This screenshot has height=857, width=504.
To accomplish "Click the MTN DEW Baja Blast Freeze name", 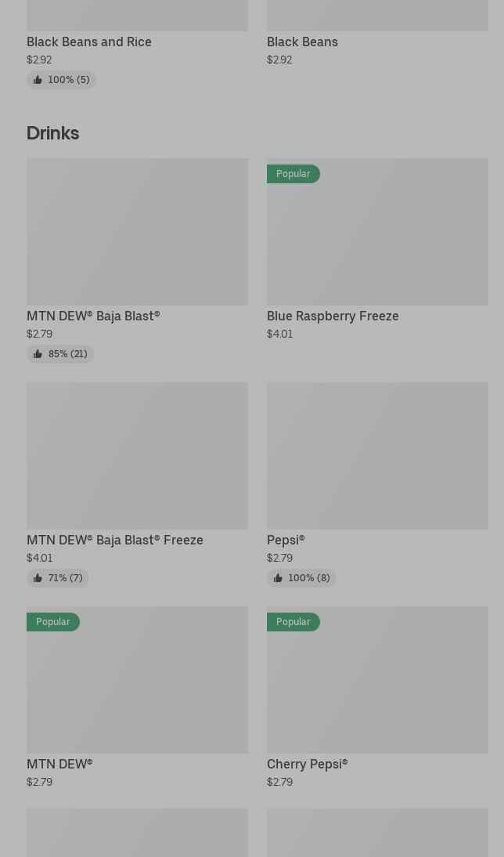I will [115, 540].
